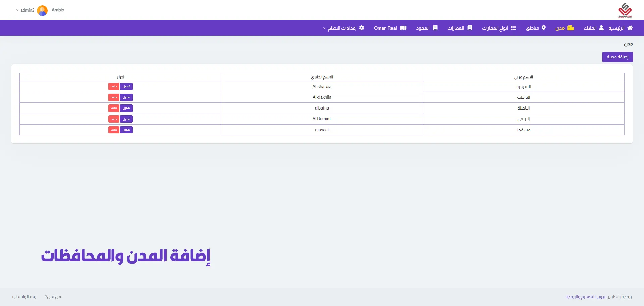Expand the إعدادات النظام dropdown
The width and height of the screenshot is (644, 306).
coord(325,28)
